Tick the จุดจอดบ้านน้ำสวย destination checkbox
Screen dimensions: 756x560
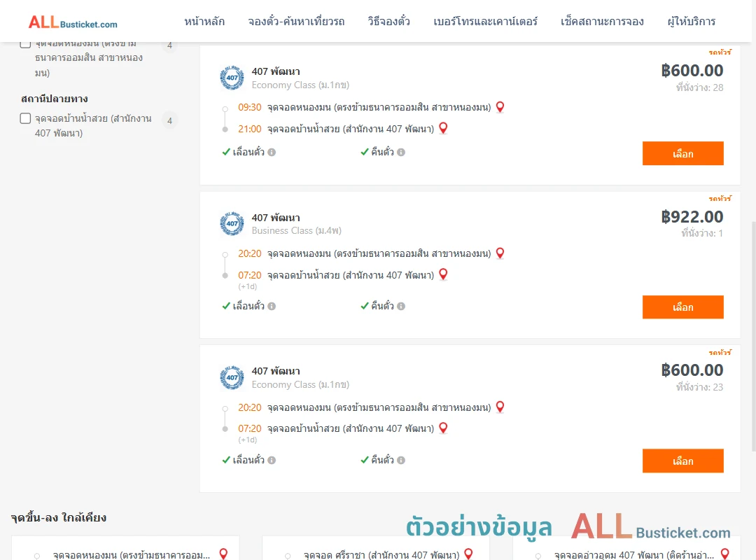[x=26, y=118]
